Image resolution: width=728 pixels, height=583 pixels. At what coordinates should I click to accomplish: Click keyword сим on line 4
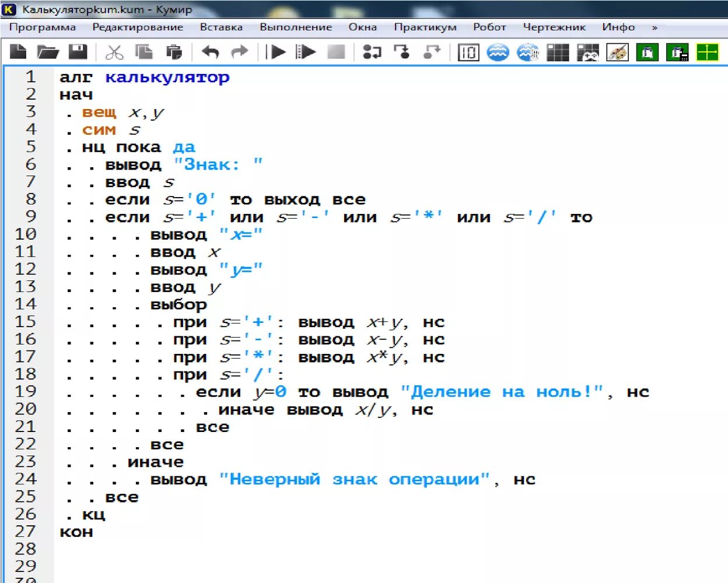pyautogui.click(x=99, y=130)
